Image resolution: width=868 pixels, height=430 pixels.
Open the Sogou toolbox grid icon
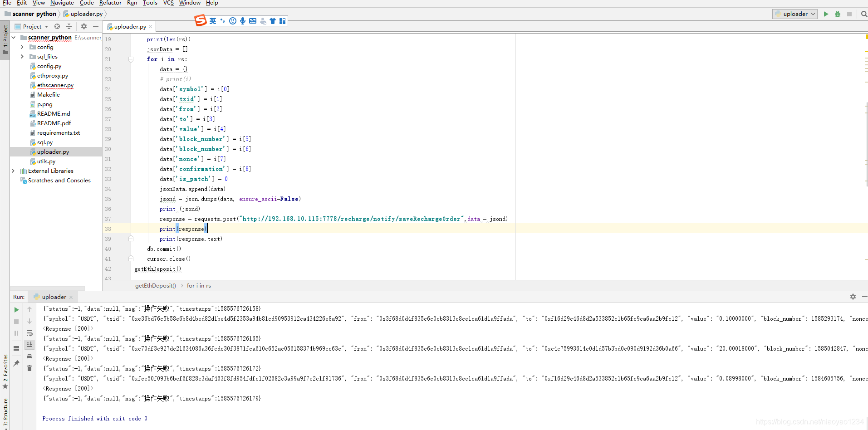pos(283,21)
